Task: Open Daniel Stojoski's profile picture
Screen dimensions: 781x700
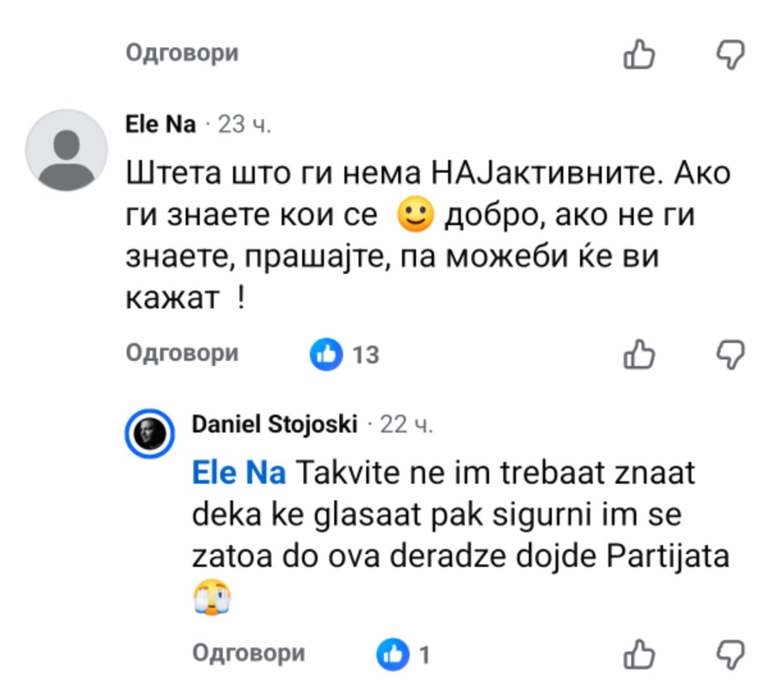Action: coord(149,433)
